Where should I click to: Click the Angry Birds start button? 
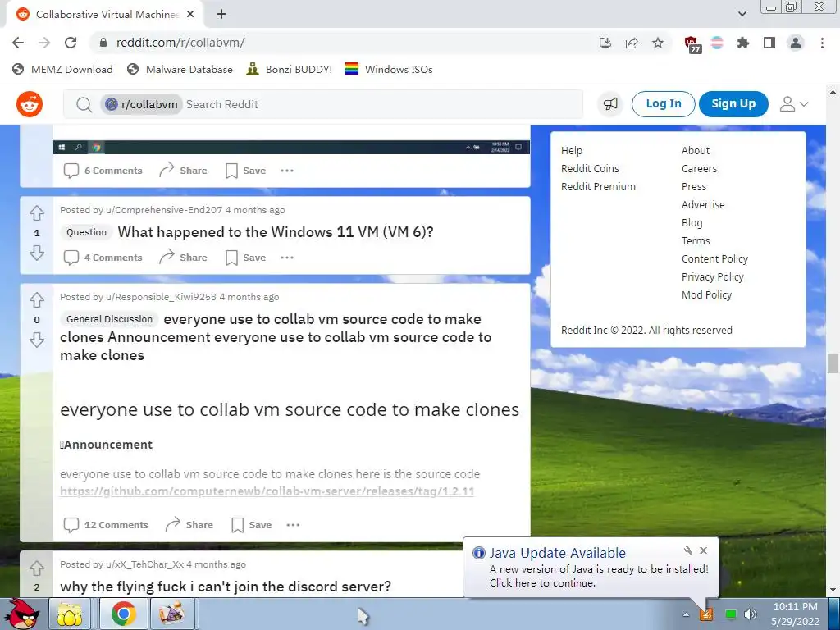point(23,614)
